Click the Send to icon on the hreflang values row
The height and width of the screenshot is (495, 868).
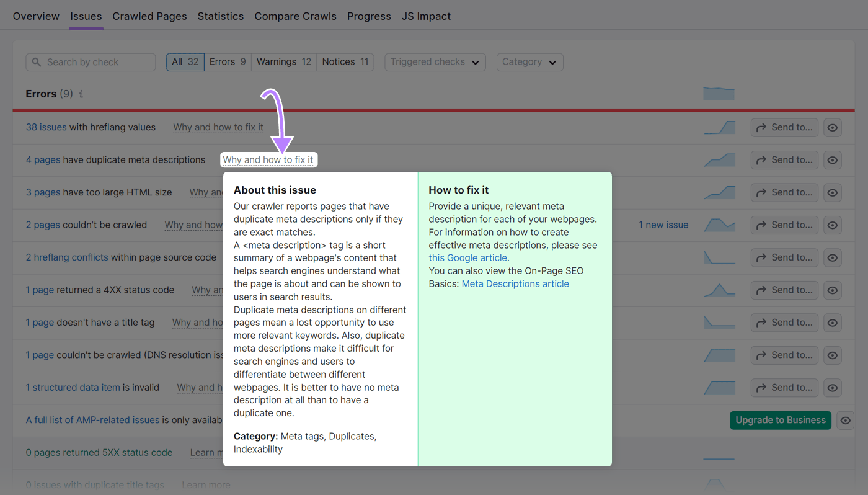point(784,127)
